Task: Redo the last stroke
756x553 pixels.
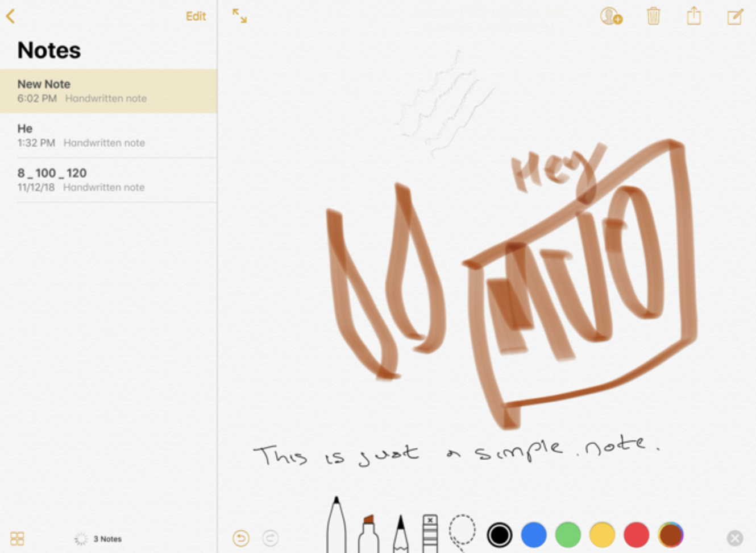Action: [271, 538]
